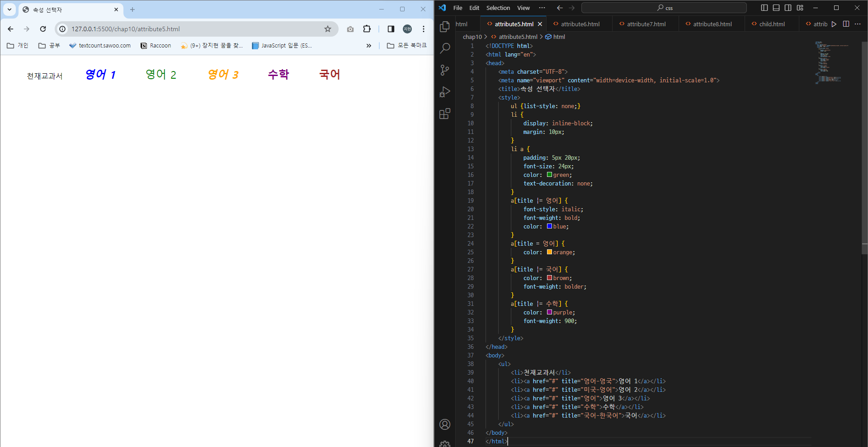Viewport: 868px width, 447px height.
Task: Open the Run and Debug view
Action: (445, 92)
